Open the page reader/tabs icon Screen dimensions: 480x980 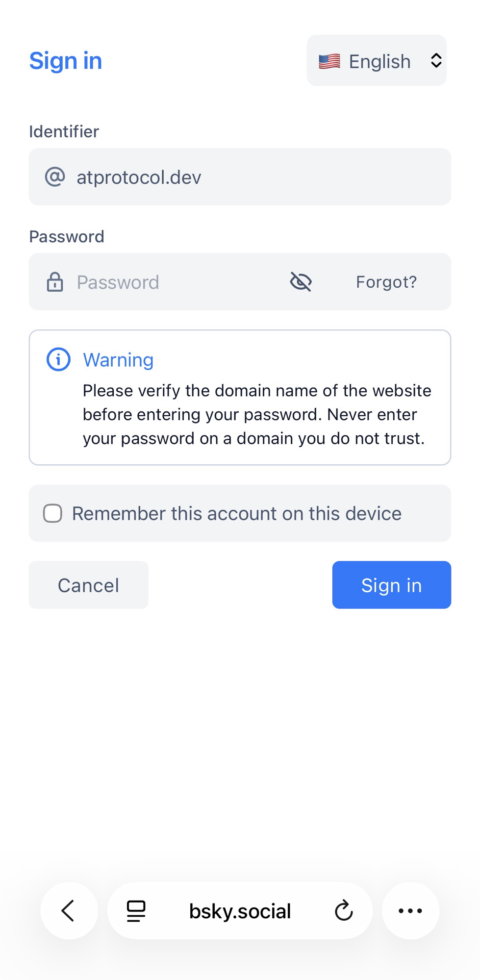[x=136, y=911]
